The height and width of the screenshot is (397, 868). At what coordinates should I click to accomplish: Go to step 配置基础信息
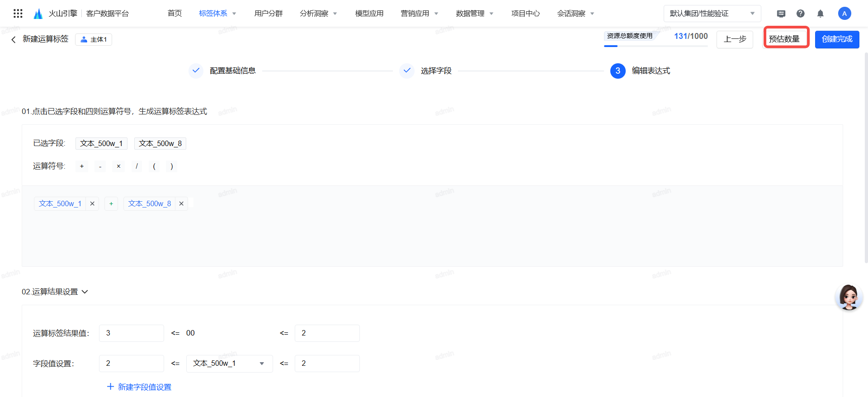click(x=222, y=71)
